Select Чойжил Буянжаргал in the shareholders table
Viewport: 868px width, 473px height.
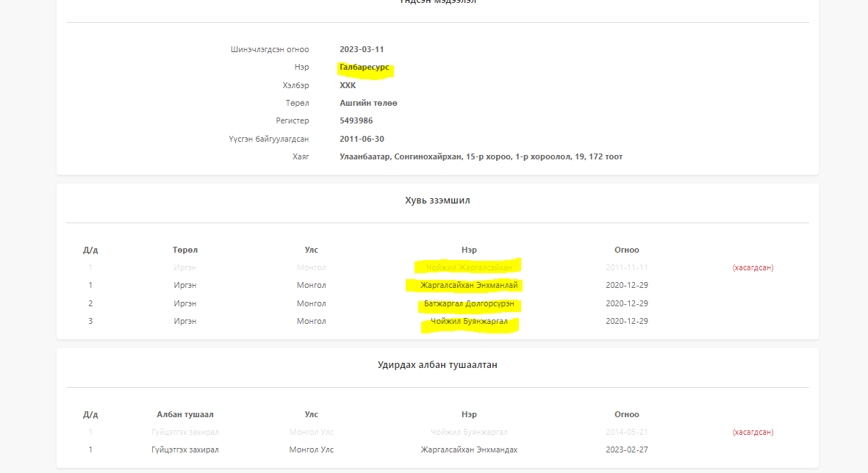469,322
